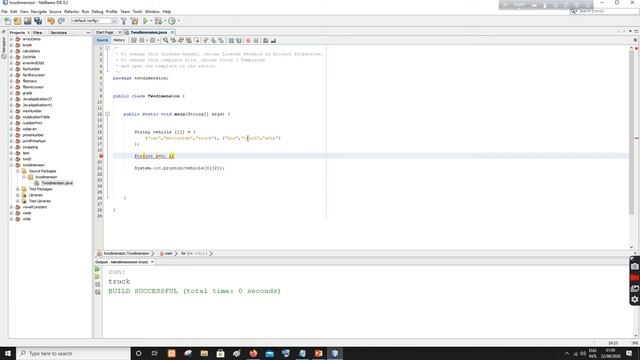Viewport: 640px width, 360px height.
Task: Click the Re-run green arrow in Output
Action: click(98, 269)
